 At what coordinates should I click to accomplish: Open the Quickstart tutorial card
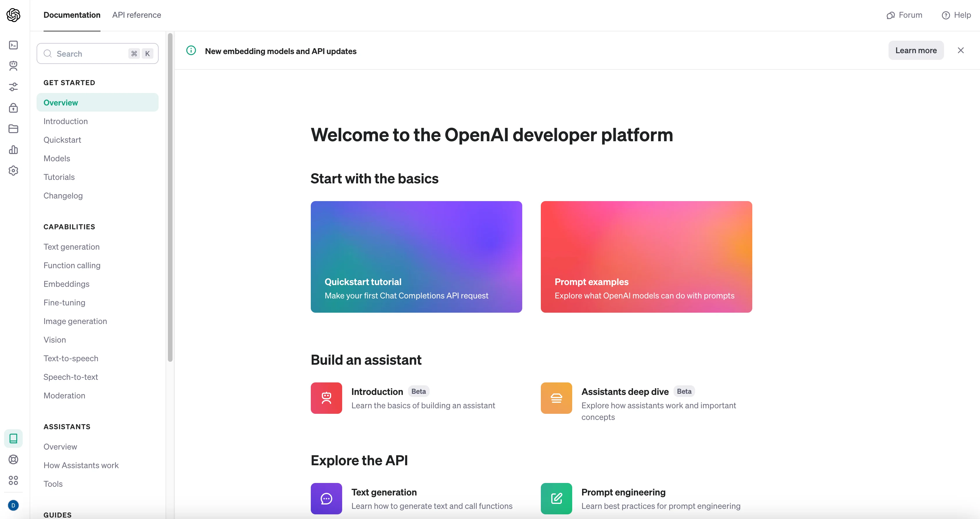416,257
